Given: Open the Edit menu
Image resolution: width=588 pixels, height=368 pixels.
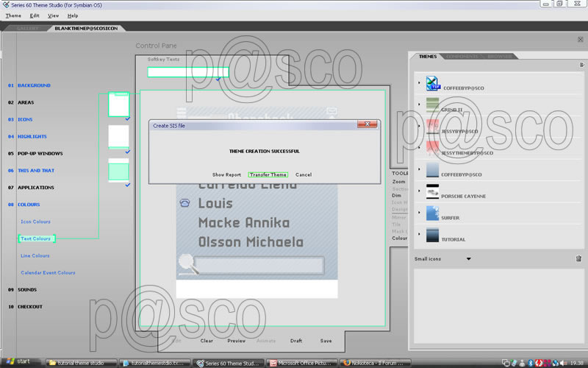Looking at the screenshot, I should point(35,15).
